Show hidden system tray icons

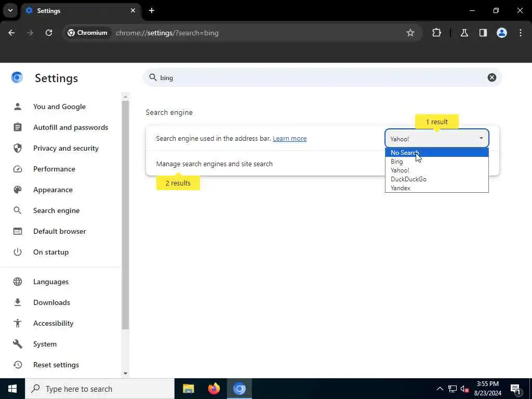(x=440, y=389)
